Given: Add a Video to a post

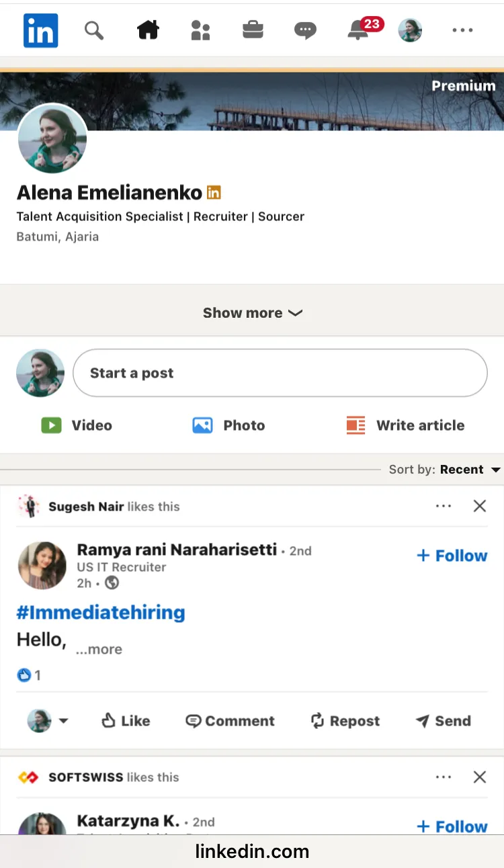Looking at the screenshot, I should click(x=77, y=425).
